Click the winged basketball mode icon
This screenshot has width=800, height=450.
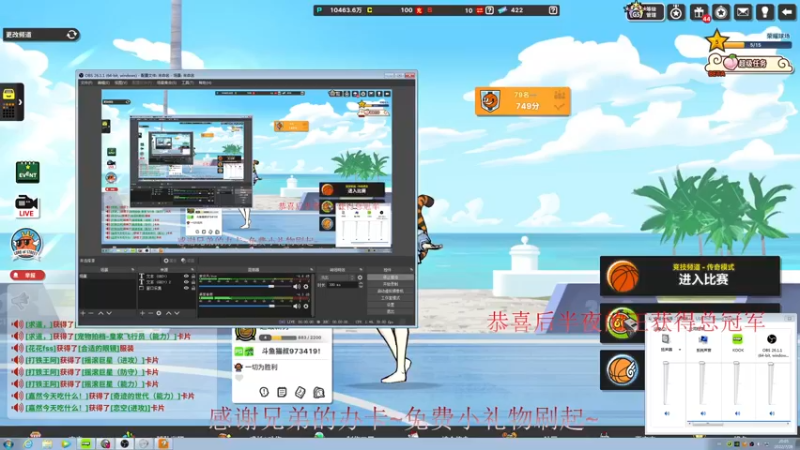click(622, 370)
